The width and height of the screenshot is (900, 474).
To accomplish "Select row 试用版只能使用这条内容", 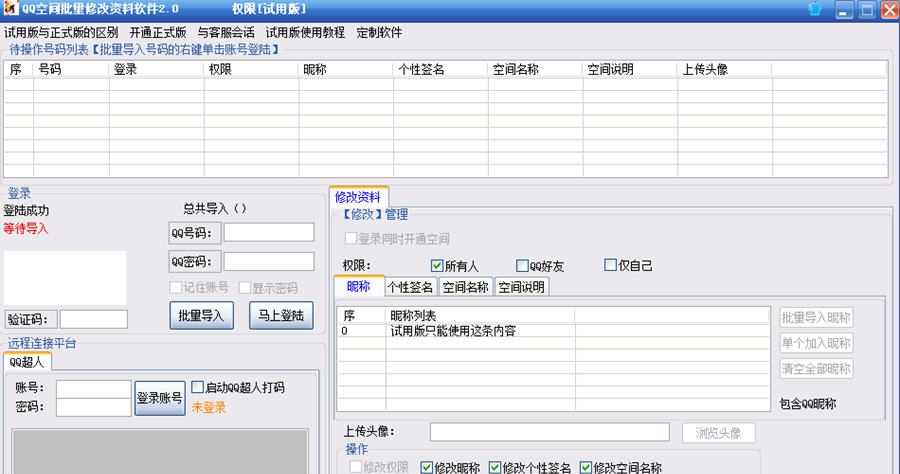I will click(553, 331).
